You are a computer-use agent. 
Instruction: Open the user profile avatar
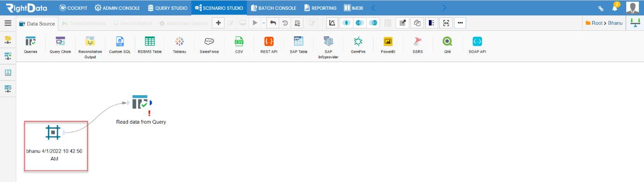click(x=632, y=7)
